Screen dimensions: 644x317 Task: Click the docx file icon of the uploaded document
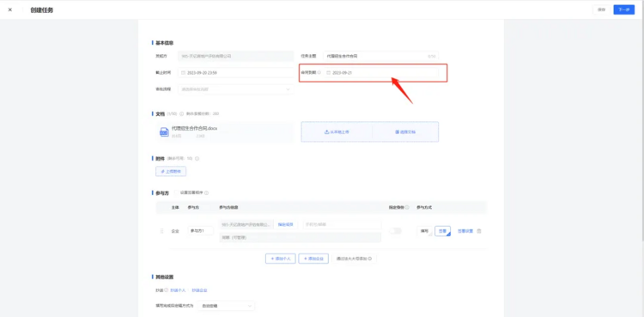[x=164, y=132]
